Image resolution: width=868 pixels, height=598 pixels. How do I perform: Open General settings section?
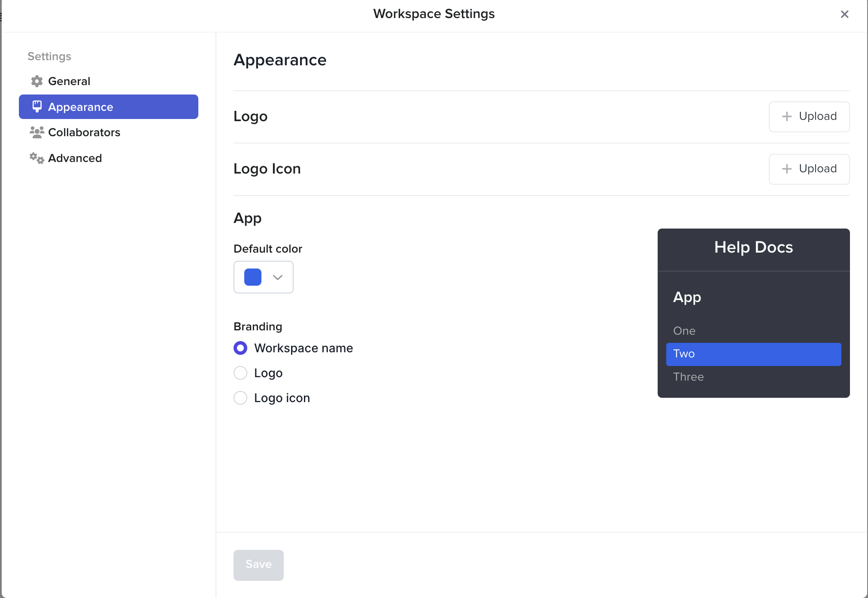coord(69,81)
